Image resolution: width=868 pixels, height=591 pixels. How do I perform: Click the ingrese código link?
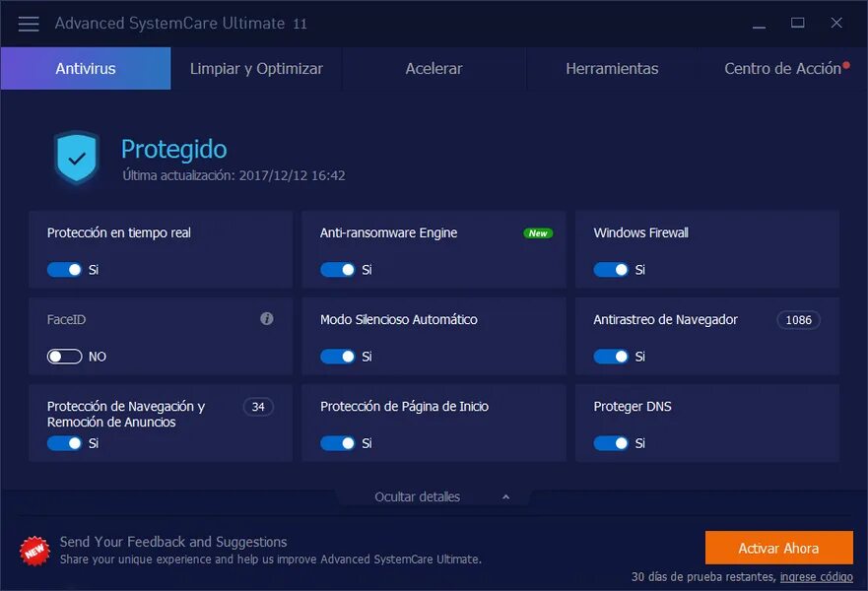(817, 577)
